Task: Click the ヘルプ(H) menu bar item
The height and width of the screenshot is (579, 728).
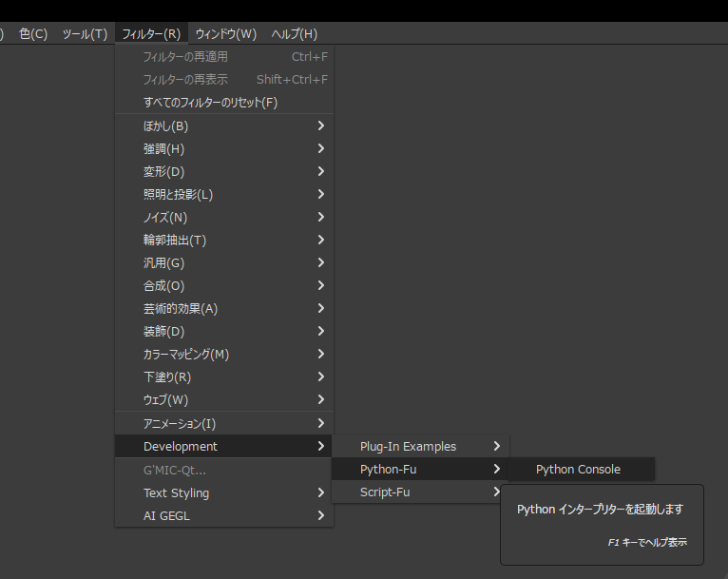Action: (295, 34)
